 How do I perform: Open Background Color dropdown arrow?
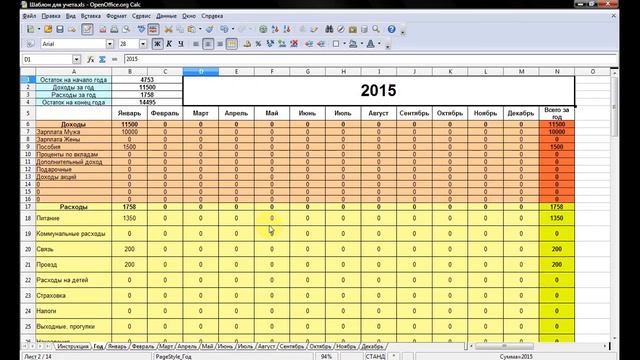(x=362, y=44)
